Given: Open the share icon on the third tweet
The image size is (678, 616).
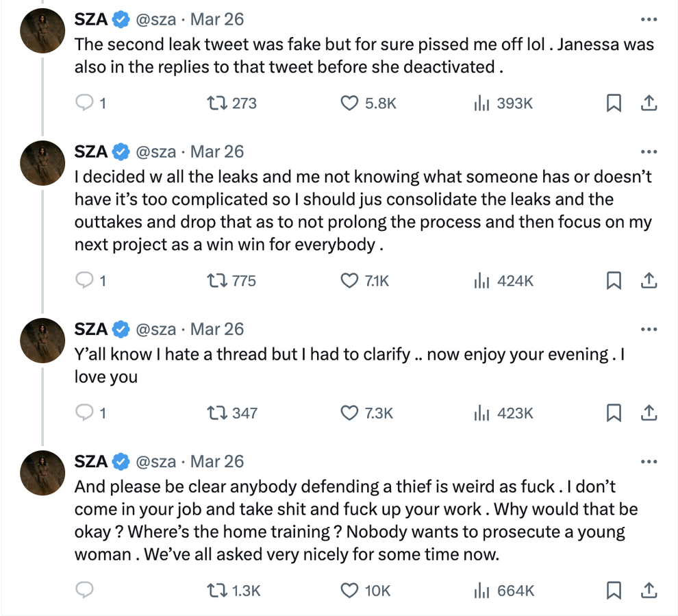Looking at the screenshot, I should [649, 413].
